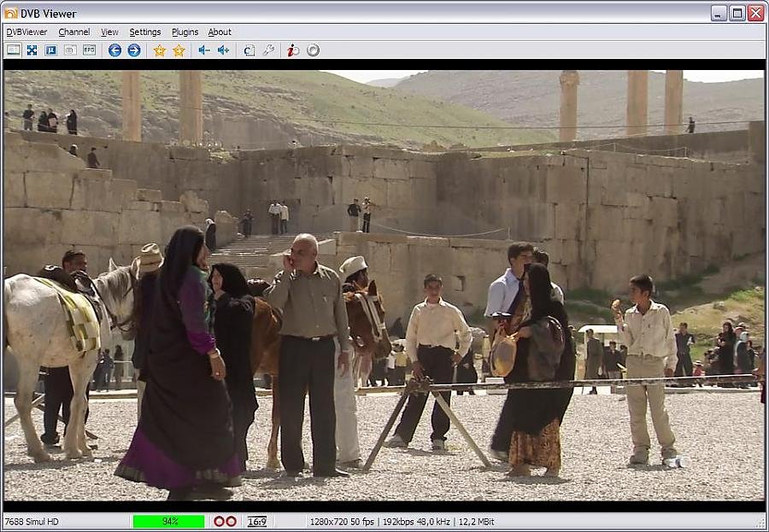
Task: Click the first favorites star icon
Action: pos(160,50)
